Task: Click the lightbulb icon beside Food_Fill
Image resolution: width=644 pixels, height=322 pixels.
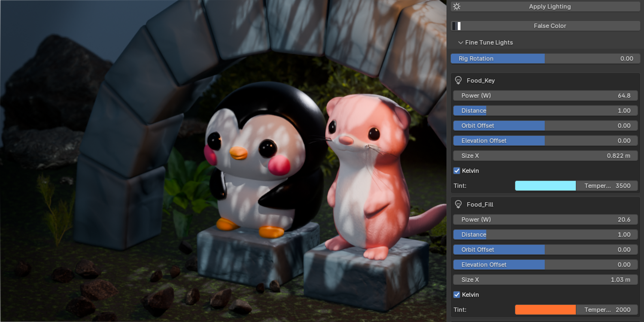Action: (x=458, y=204)
